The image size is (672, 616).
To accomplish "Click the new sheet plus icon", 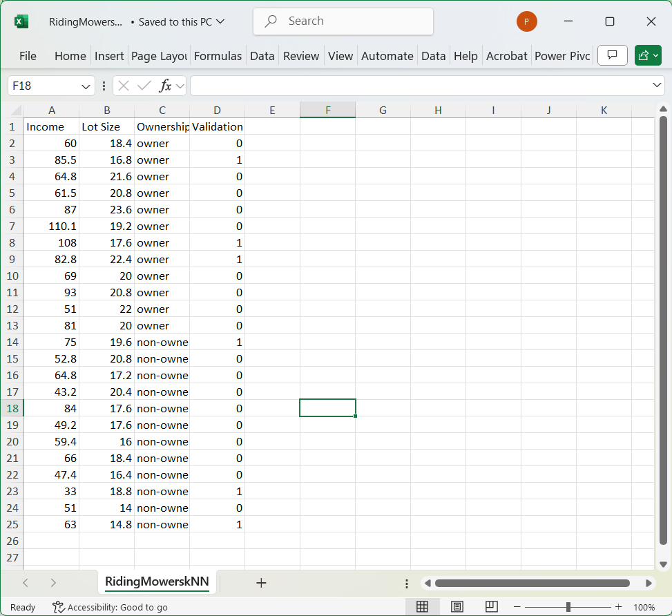I will pos(261,583).
